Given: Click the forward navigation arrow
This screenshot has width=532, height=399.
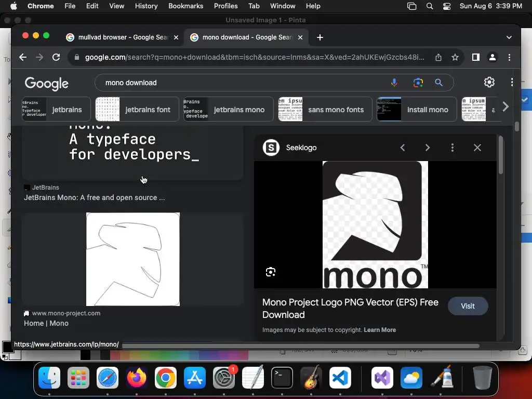Looking at the screenshot, I should coord(39,57).
